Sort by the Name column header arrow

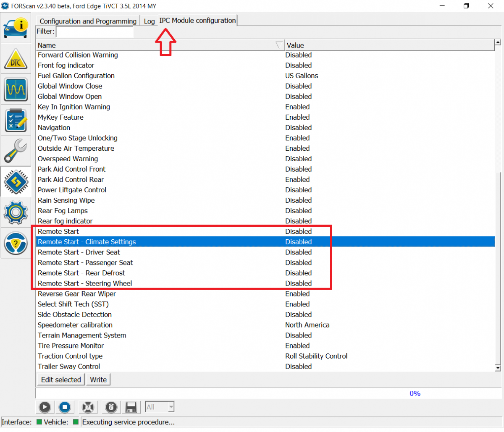(x=279, y=45)
